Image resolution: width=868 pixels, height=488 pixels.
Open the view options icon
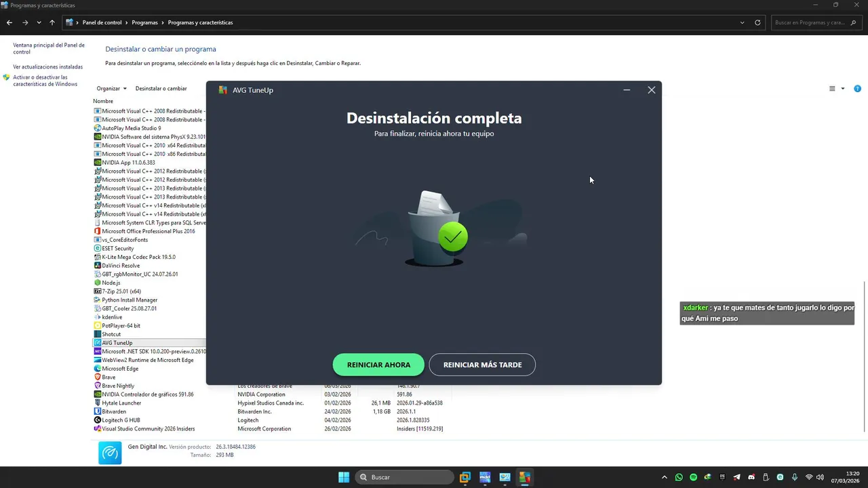pyautogui.click(x=832, y=89)
